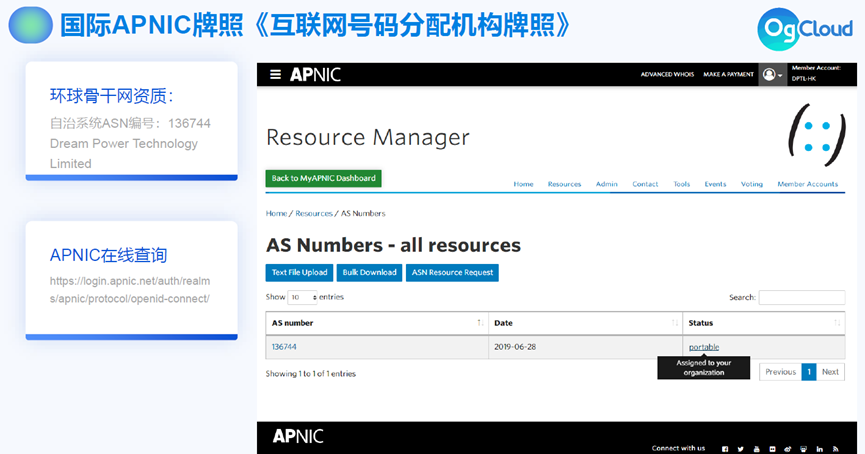The width and height of the screenshot is (865, 454).
Task: Sort table by AS number column
Action: pos(480,323)
